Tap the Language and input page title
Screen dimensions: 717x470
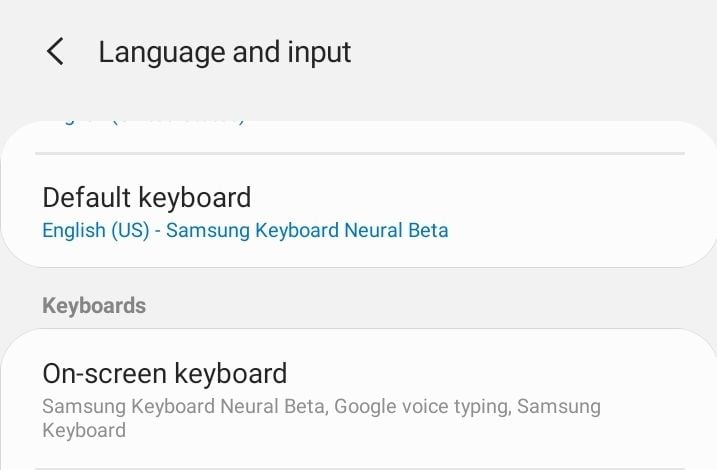point(225,53)
